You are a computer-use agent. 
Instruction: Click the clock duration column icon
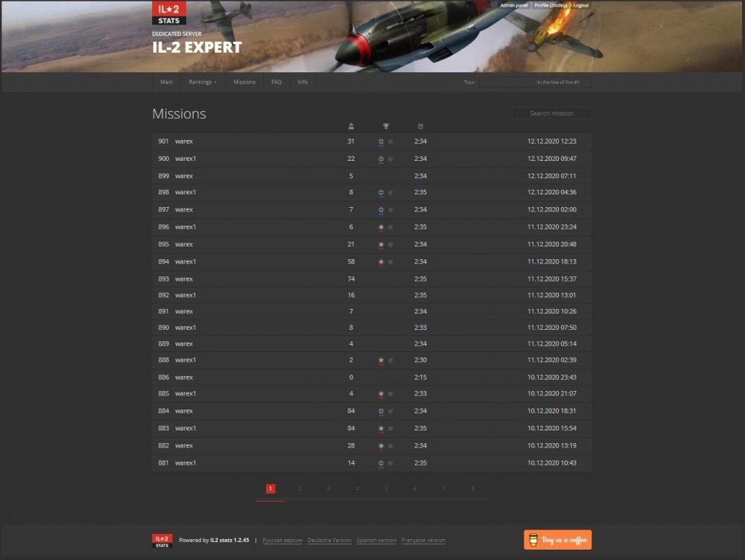pos(420,127)
